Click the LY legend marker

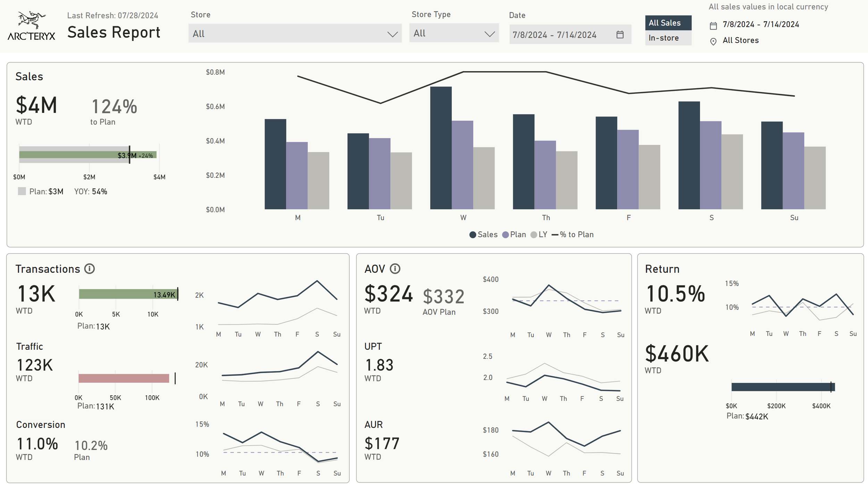[x=534, y=235]
